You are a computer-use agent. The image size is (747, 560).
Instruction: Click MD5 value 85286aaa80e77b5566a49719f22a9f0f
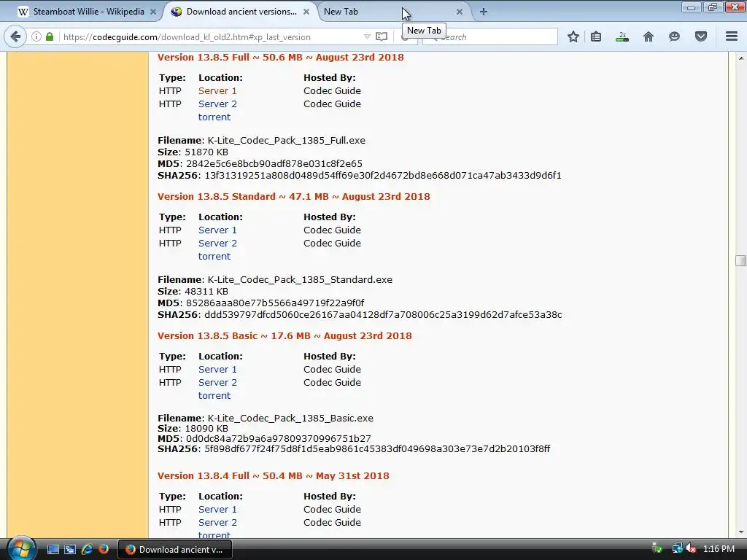click(x=275, y=303)
